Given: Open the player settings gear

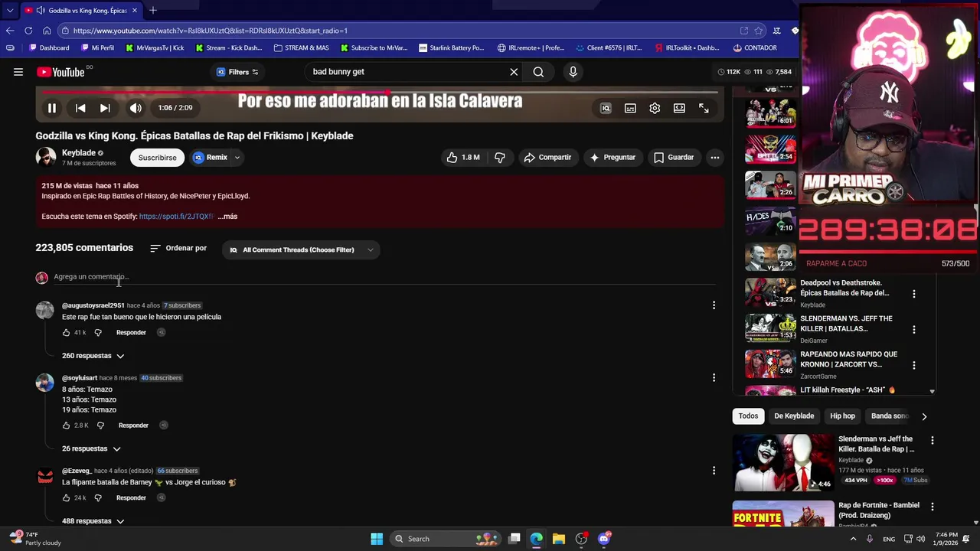Looking at the screenshot, I should coord(655,108).
